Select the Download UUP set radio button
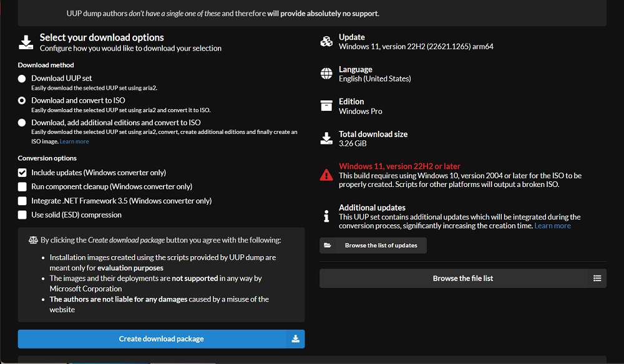This screenshot has width=624, height=364. click(22, 79)
